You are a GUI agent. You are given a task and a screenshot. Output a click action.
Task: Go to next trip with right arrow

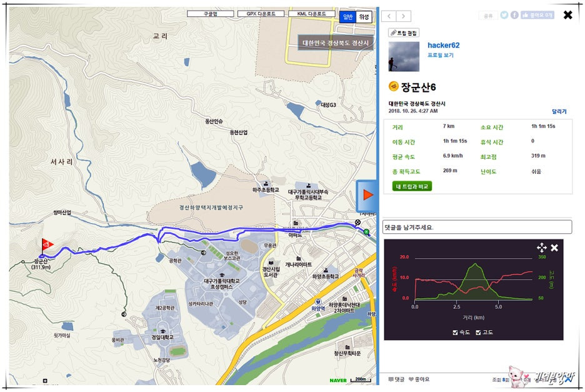pyautogui.click(x=403, y=16)
